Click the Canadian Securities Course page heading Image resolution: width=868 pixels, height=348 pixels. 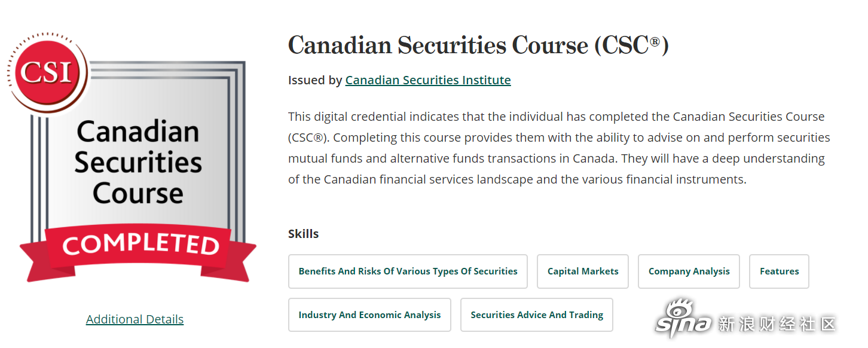[x=478, y=45]
